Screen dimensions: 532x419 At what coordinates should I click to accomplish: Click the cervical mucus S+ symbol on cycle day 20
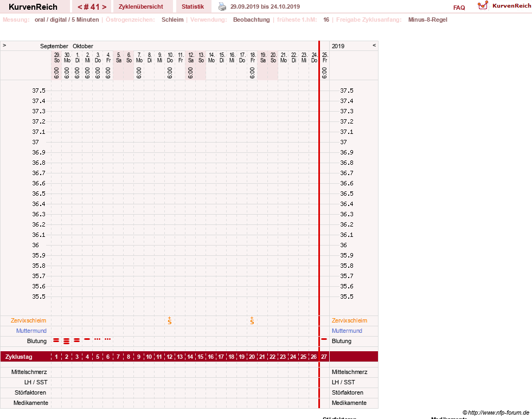[252, 320]
